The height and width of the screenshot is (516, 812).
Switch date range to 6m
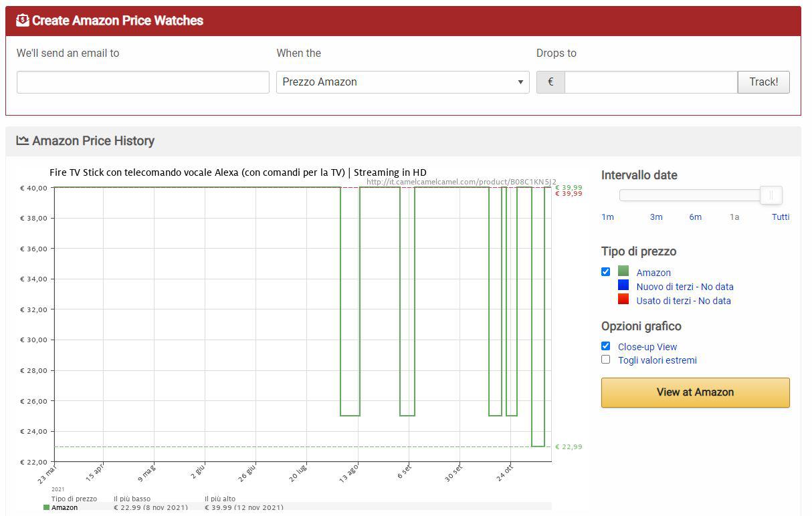696,217
